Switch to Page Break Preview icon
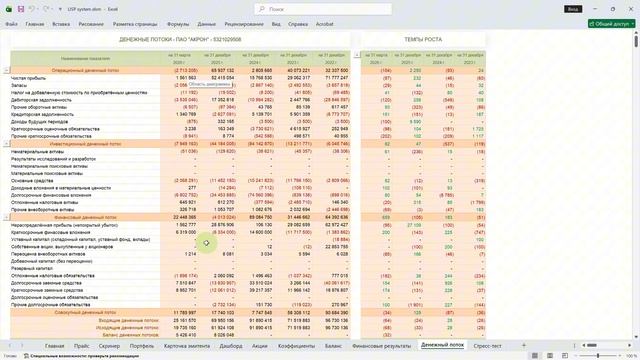The height and width of the screenshot is (360, 640). [x=565, y=356]
